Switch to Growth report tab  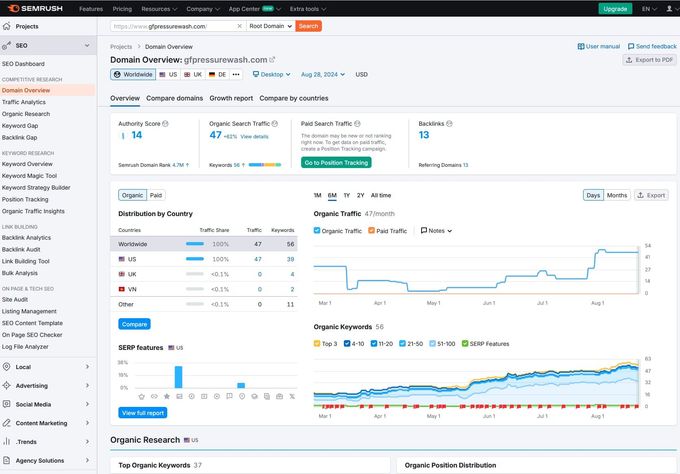coord(231,98)
